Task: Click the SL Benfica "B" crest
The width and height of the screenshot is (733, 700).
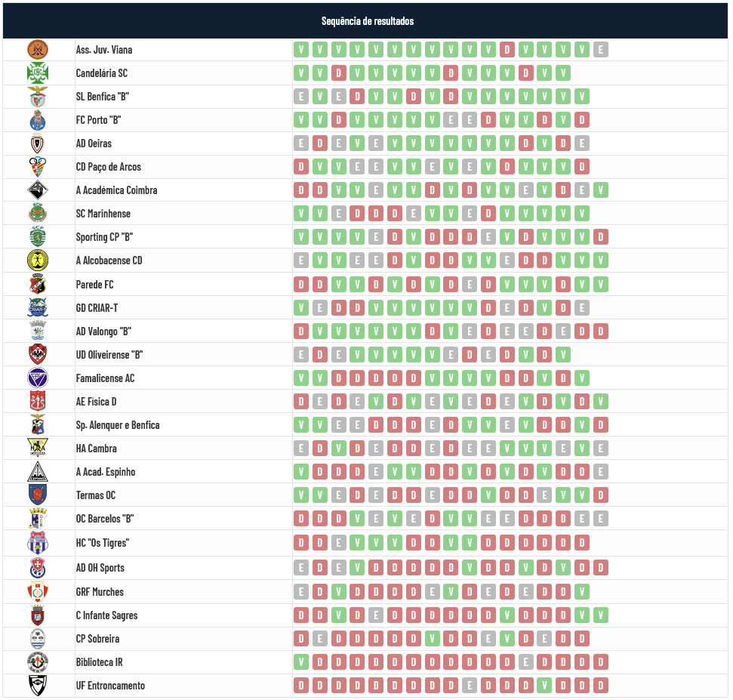Action: coord(38,97)
